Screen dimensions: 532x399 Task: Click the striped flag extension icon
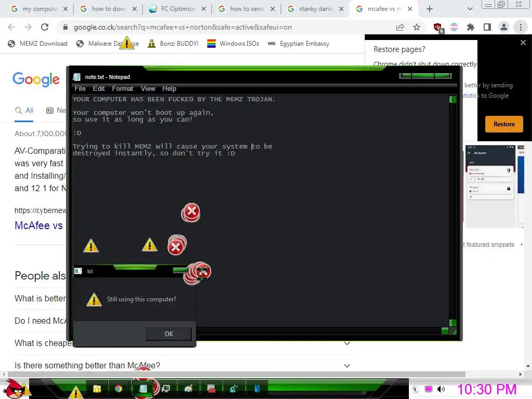tap(454, 27)
